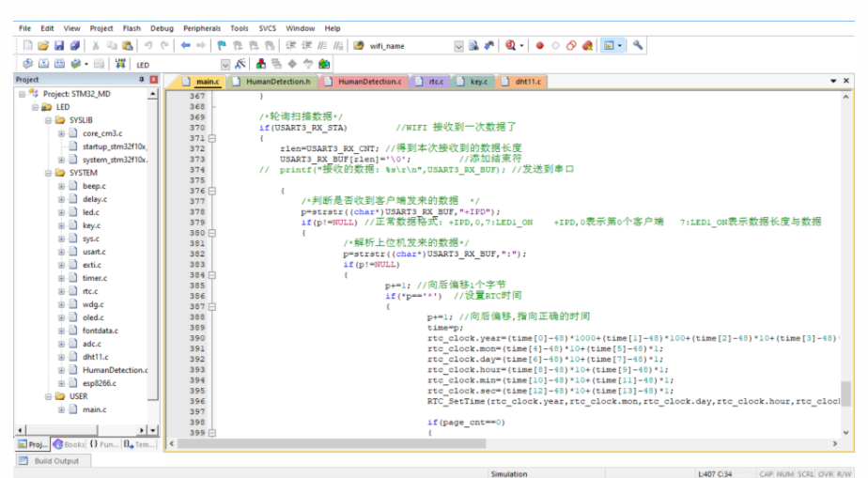This screenshot has width=868, height=478.
Task: Click the Window layout icon
Action: (609, 46)
